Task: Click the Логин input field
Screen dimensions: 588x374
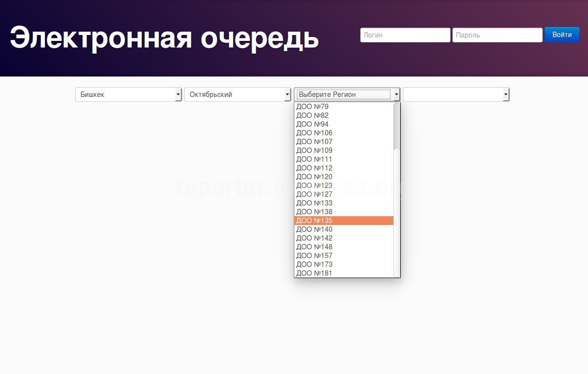Action: [x=405, y=35]
